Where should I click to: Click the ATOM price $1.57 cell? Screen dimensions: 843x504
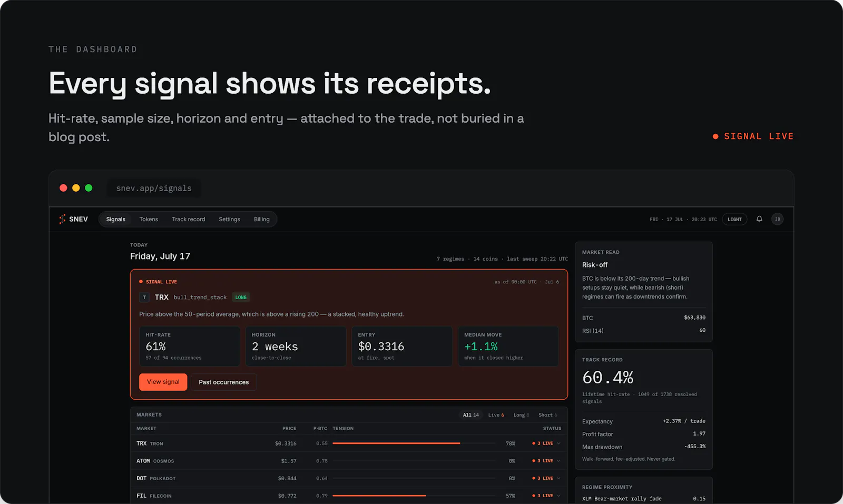tap(289, 461)
